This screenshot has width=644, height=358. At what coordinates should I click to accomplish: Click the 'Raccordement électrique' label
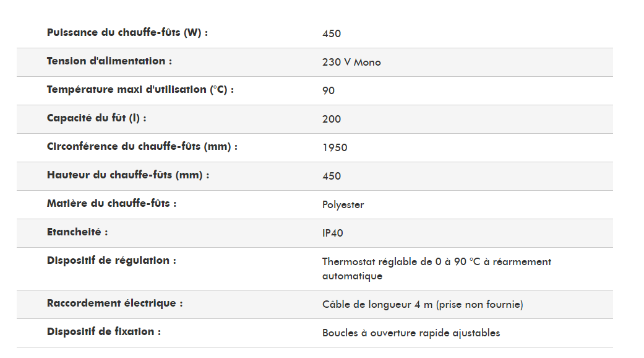(x=114, y=303)
